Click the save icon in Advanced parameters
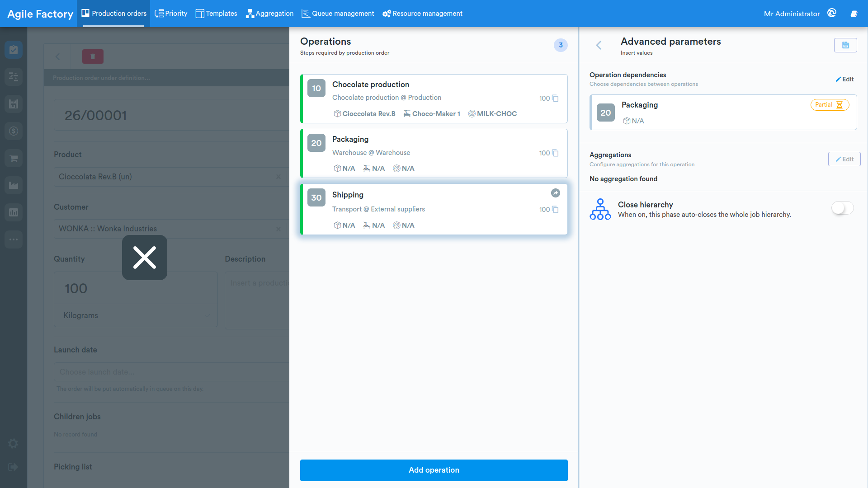The height and width of the screenshot is (488, 868). 845,45
